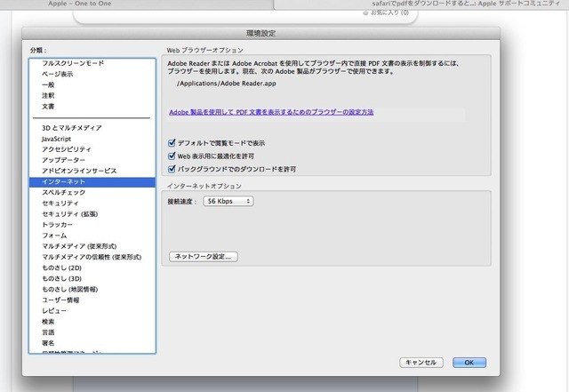Select ページ表示 category
The width and height of the screenshot is (569, 392).
point(92,74)
